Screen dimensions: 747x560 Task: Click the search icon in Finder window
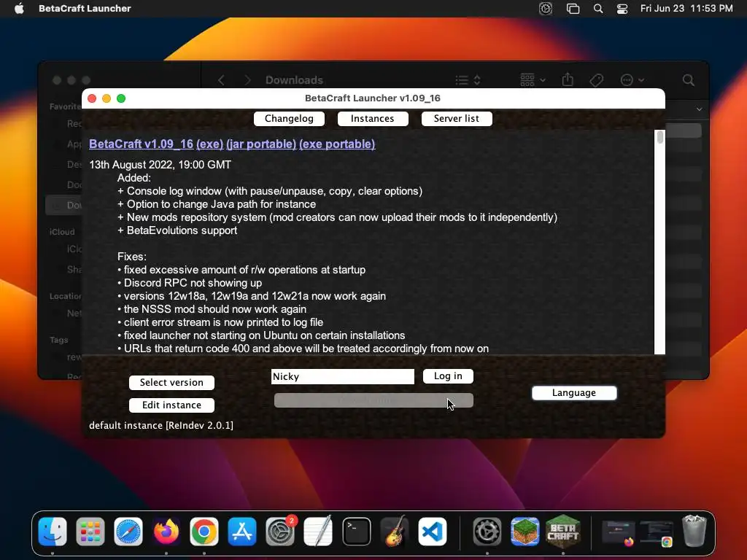click(689, 80)
